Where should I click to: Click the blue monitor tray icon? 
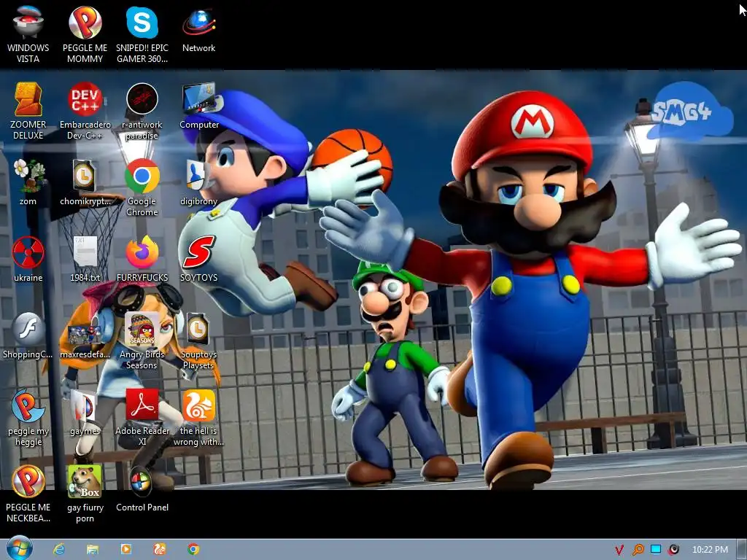[x=656, y=550]
